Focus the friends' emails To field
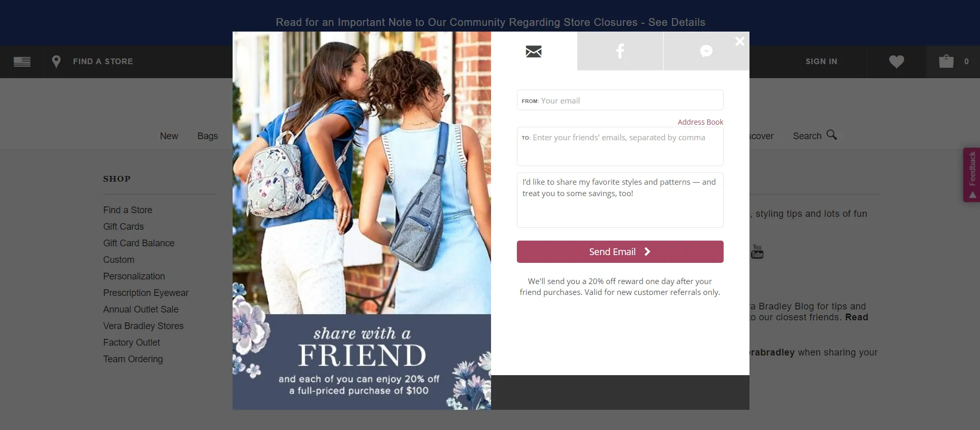Viewport: 980px width, 430px height. (x=620, y=146)
